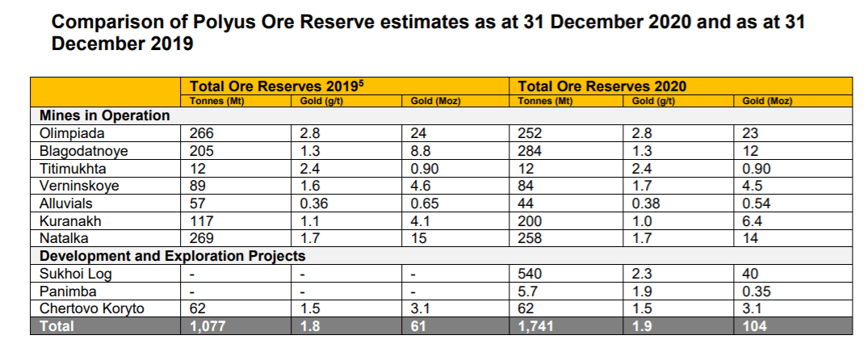The width and height of the screenshot is (868, 348).
Task: Click the 'Total' label in the bottom row
Action: [x=57, y=326]
